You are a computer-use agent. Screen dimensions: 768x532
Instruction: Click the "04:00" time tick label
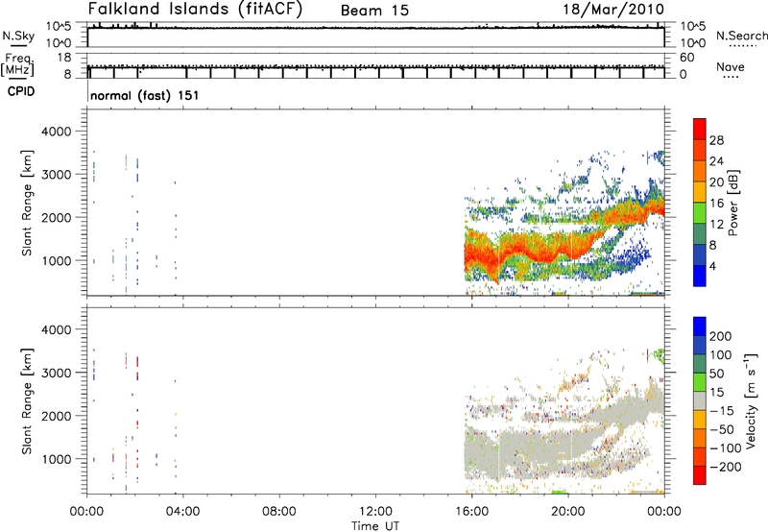tap(182, 512)
